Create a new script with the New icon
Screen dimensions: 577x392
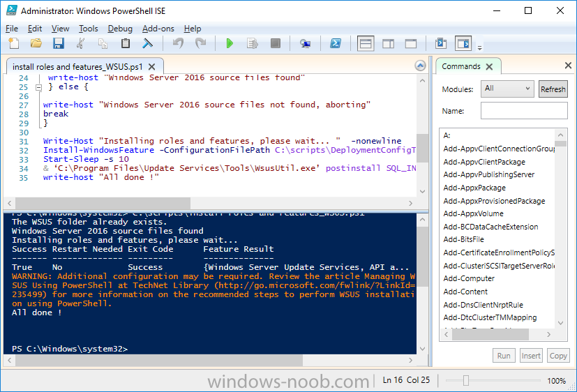pyautogui.click(x=14, y=43)
